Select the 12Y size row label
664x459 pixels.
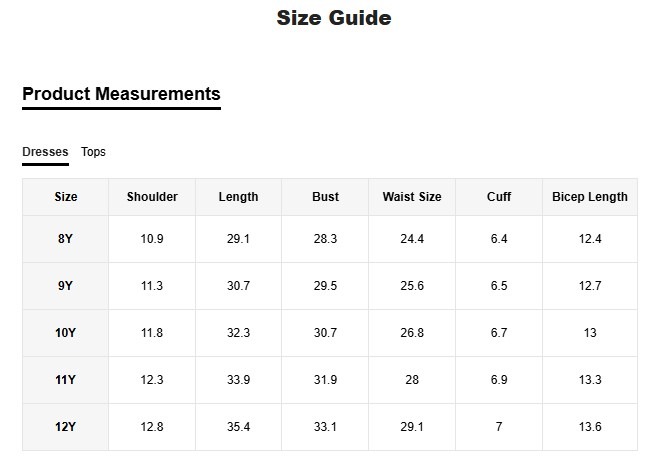[65, 427]
